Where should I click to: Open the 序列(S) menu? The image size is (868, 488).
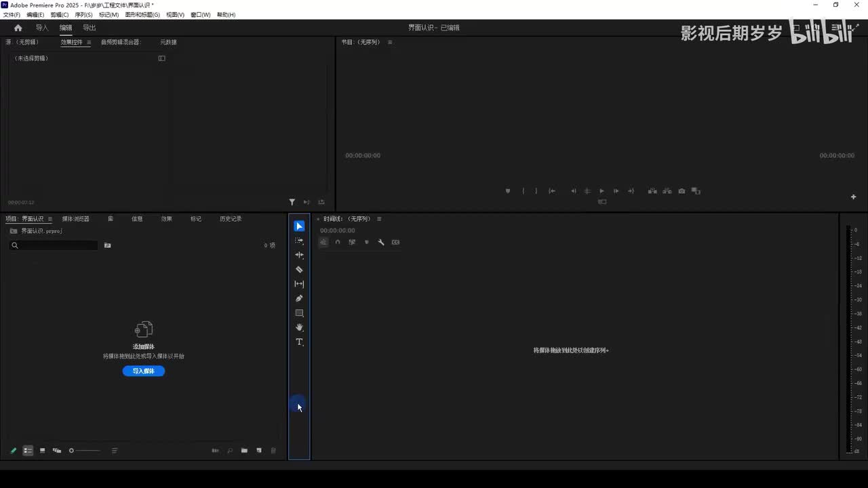[x=83, y=15]
